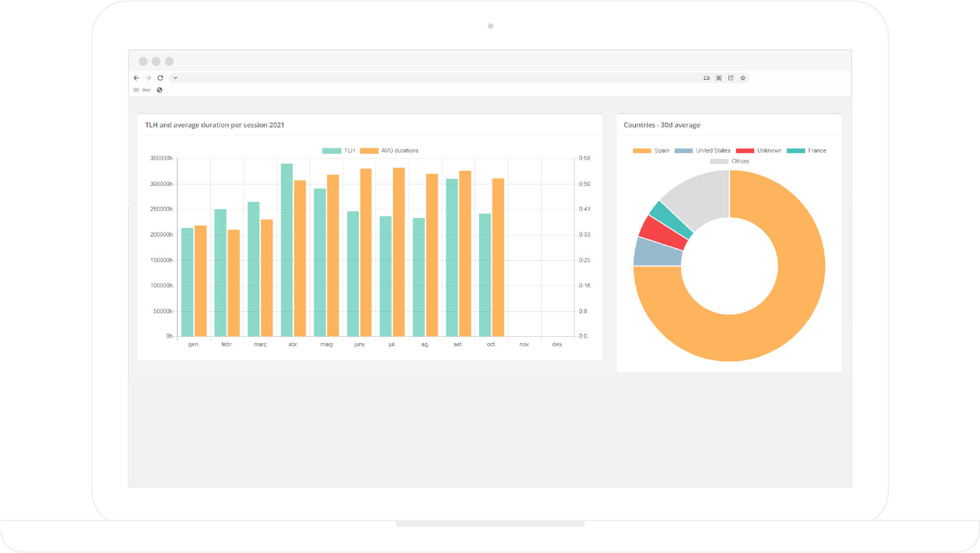Click the tallest TLH bar for abr.
Image resolution: width=980 pixels, height=553 pixels.
pos(286,251)
